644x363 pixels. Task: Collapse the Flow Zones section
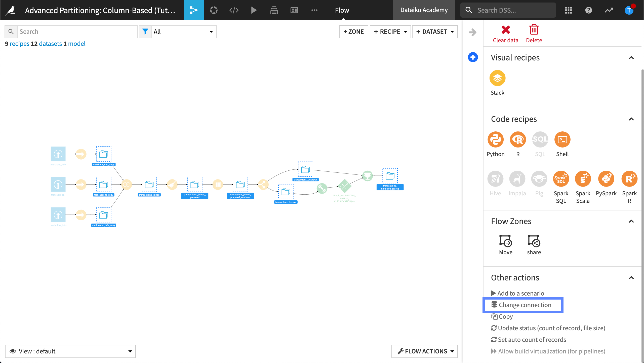pos(631,221)
